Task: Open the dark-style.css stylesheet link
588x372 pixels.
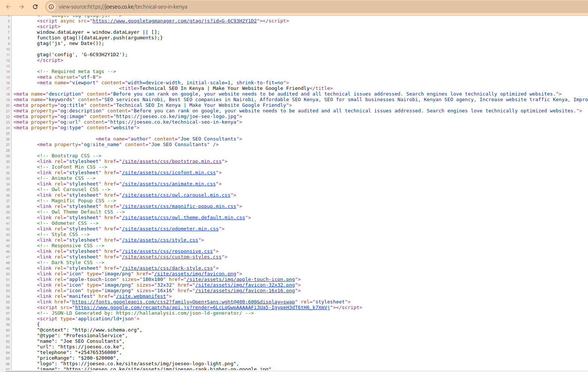Action: pos(167,268)
